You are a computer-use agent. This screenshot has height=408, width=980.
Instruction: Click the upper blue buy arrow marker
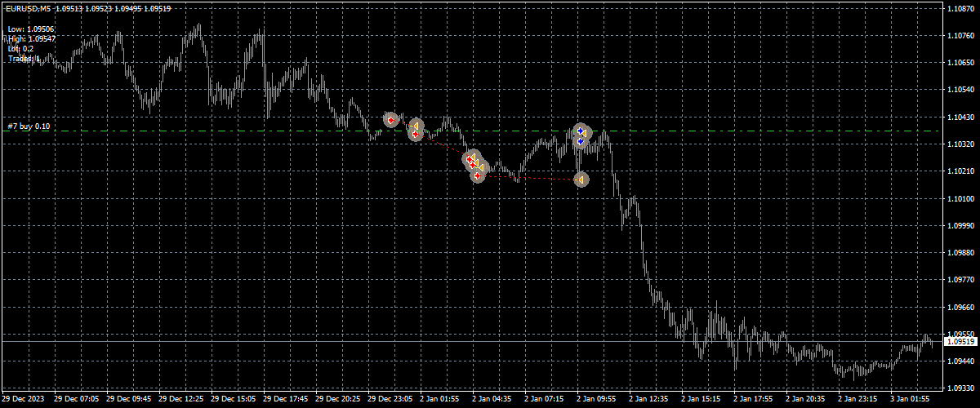tap(580, 131)
